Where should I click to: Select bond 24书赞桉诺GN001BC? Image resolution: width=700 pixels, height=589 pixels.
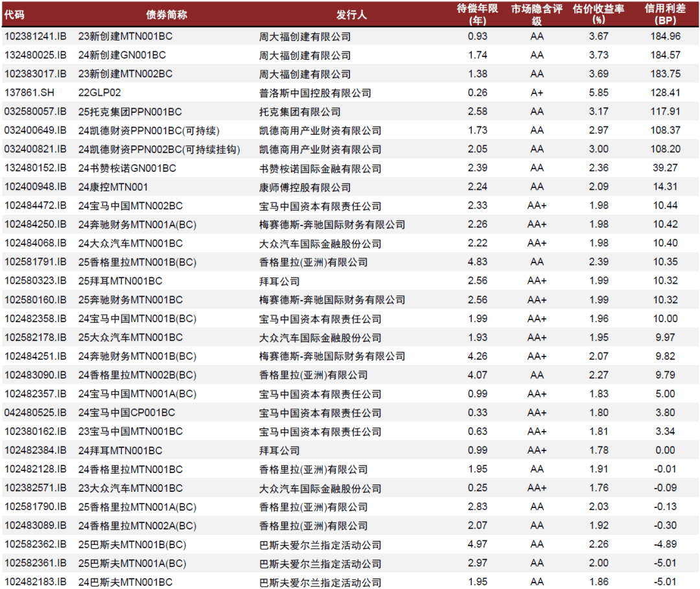tap(127, 168)
